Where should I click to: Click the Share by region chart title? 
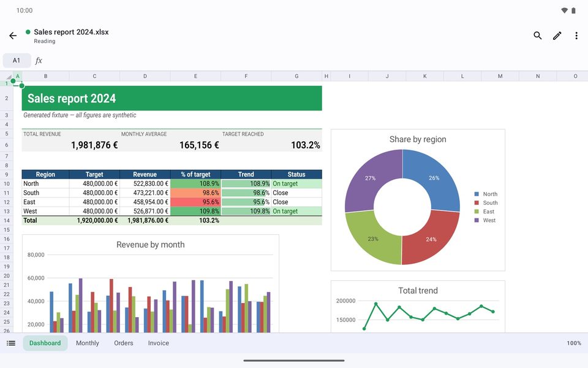(418, 139)
